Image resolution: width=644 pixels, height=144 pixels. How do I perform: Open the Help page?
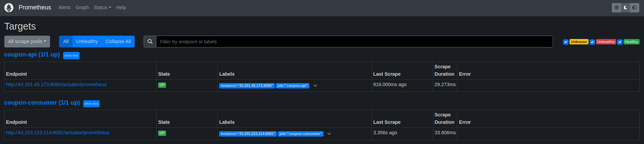pos(121,7)
